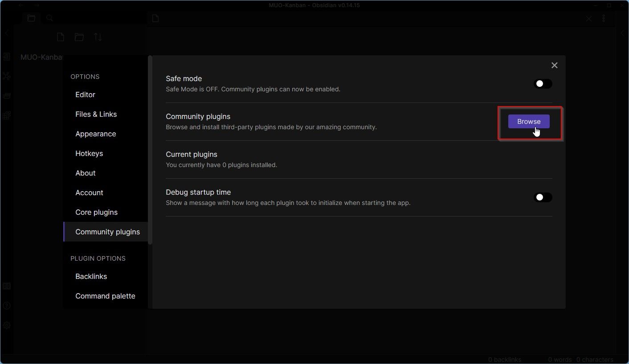This screenshot has height=364, width=629.
Task: Toggle Safe mode off
Action: click(543, 83)
